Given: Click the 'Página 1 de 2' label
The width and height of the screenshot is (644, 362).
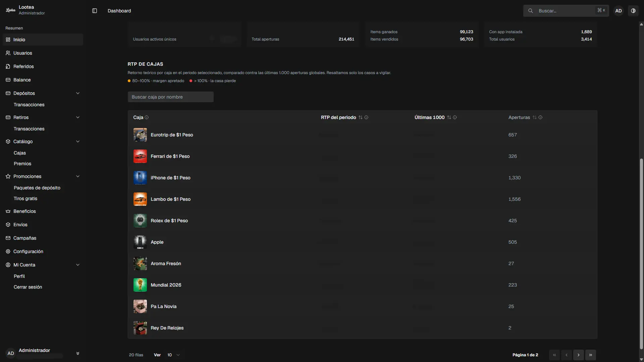Looking at the screenshot, I should click(x=525, y=355).
